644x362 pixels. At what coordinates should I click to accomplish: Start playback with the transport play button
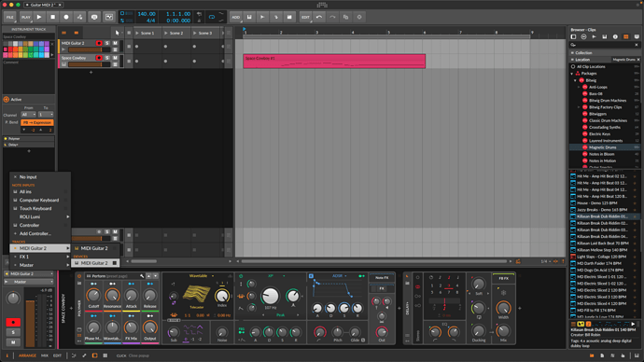(x=39, y=17)
